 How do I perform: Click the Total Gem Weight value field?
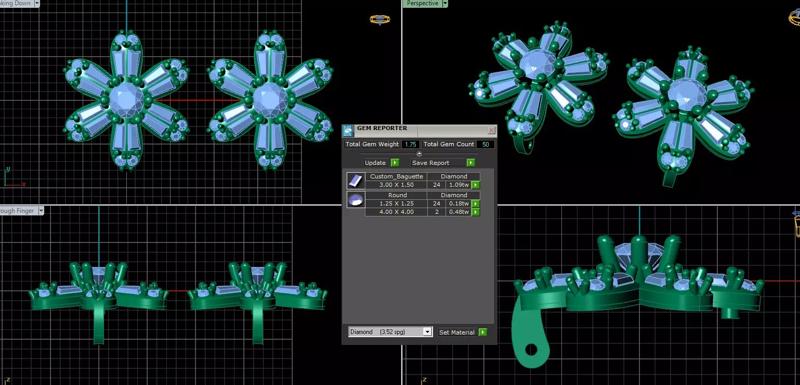click(410, 144)
